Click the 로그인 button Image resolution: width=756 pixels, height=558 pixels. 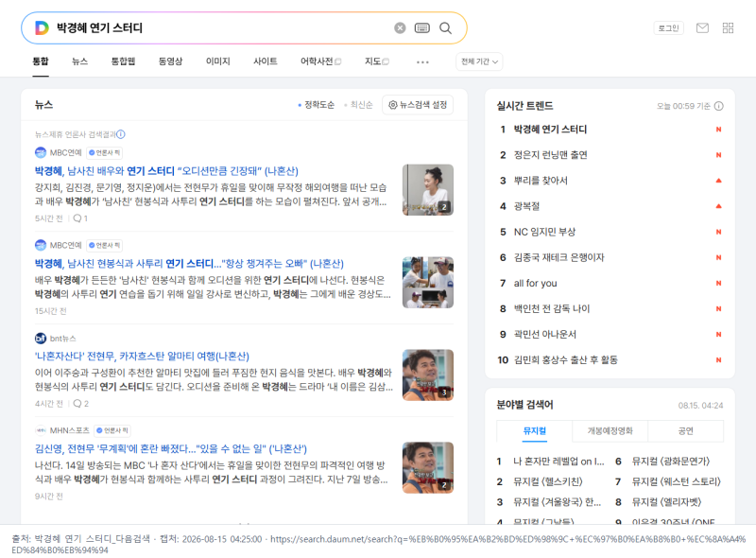click(x=669, y=28)
